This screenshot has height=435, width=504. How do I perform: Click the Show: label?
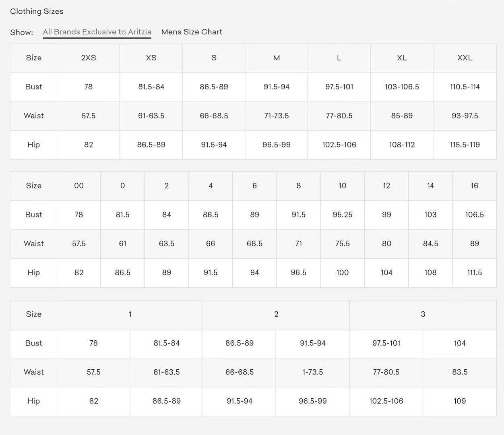(x=22, y=32)
